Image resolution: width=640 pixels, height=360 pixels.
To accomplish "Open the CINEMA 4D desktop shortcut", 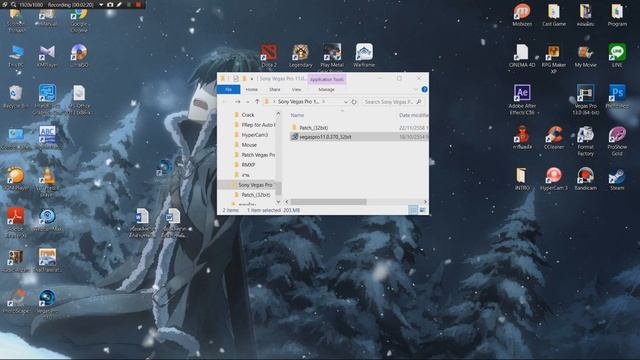I will pos(522,56).
